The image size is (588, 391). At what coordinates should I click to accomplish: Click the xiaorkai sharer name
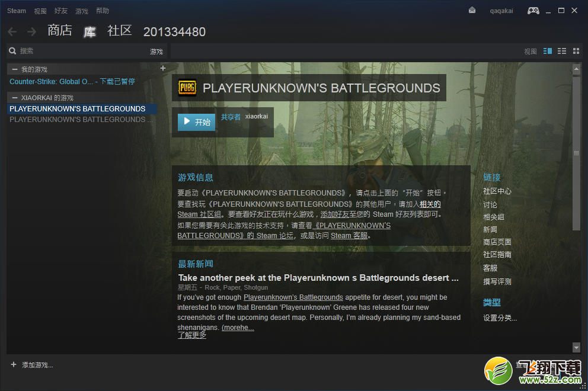257,116
